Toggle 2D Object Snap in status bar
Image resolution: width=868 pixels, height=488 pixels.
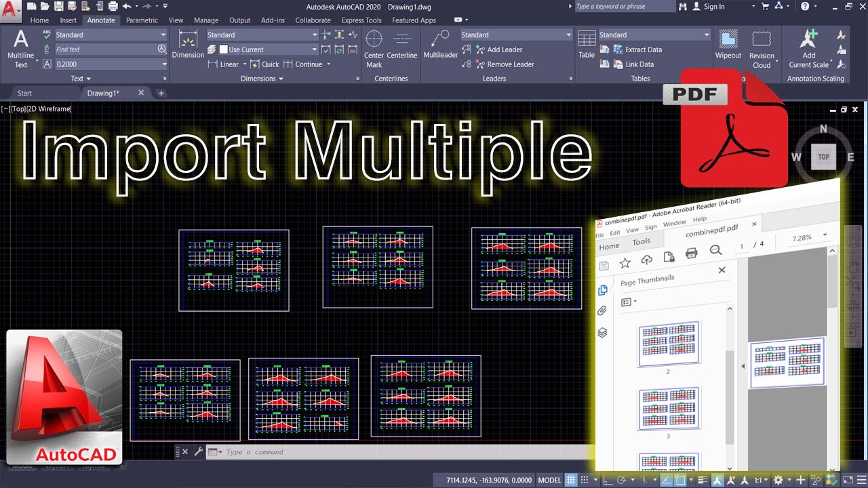pos(682,481)
